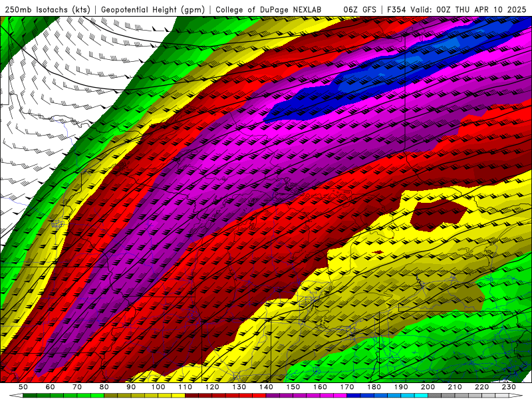Image resolution: width=532 pixels, height=399 pixels.
Task: Click the 190 label on the color scale
Action: click(x=401, y=387)
